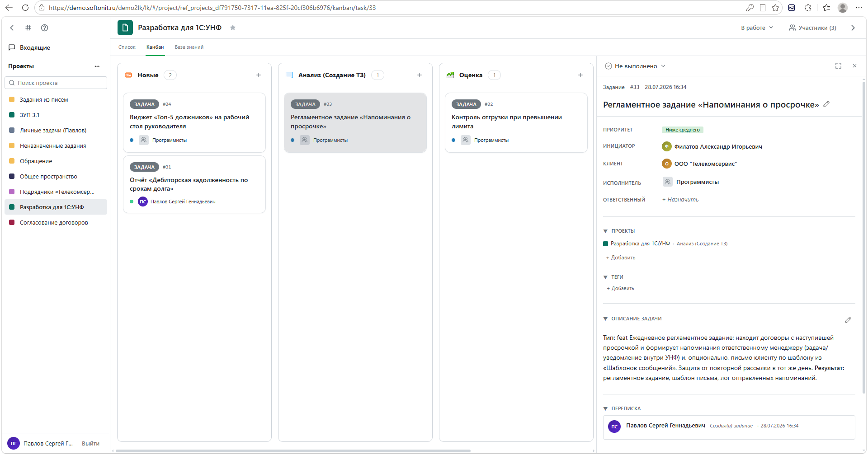Click Павлов Сергей Г... user profile in sidebar
The image size is (868, 455).
40,444
